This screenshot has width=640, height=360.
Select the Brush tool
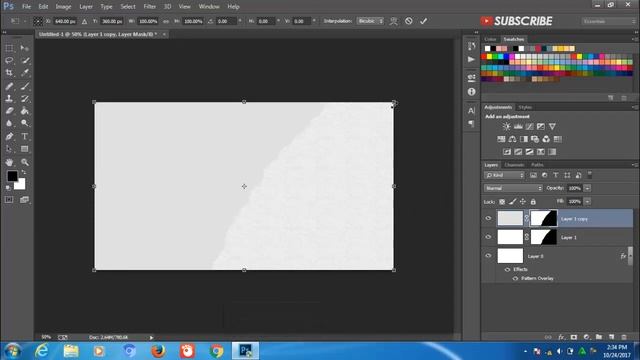tap(24, 86)
